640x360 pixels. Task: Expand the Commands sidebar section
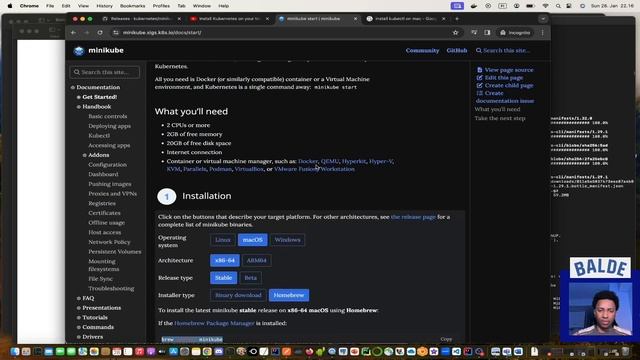pyautogui.click(x=98, y=327)
